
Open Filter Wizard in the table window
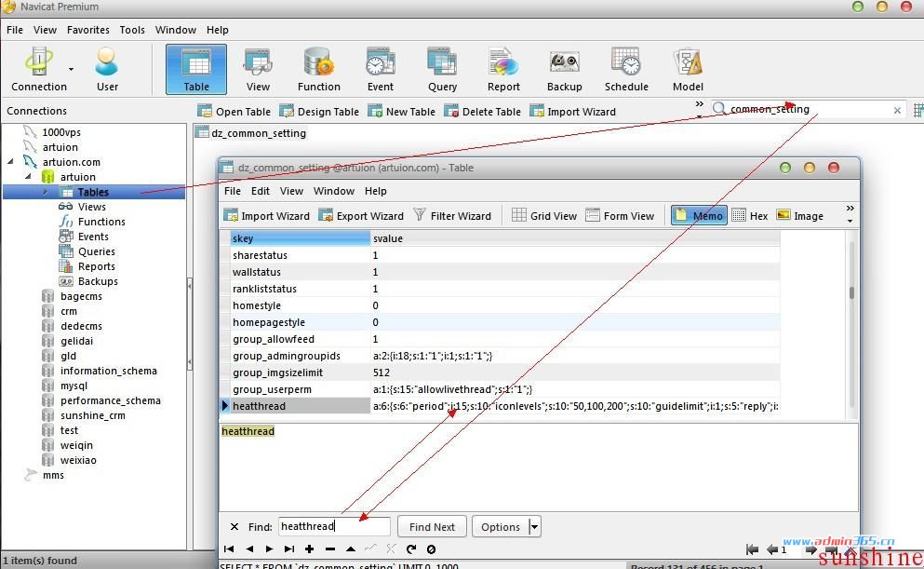(x=452, y=216)
